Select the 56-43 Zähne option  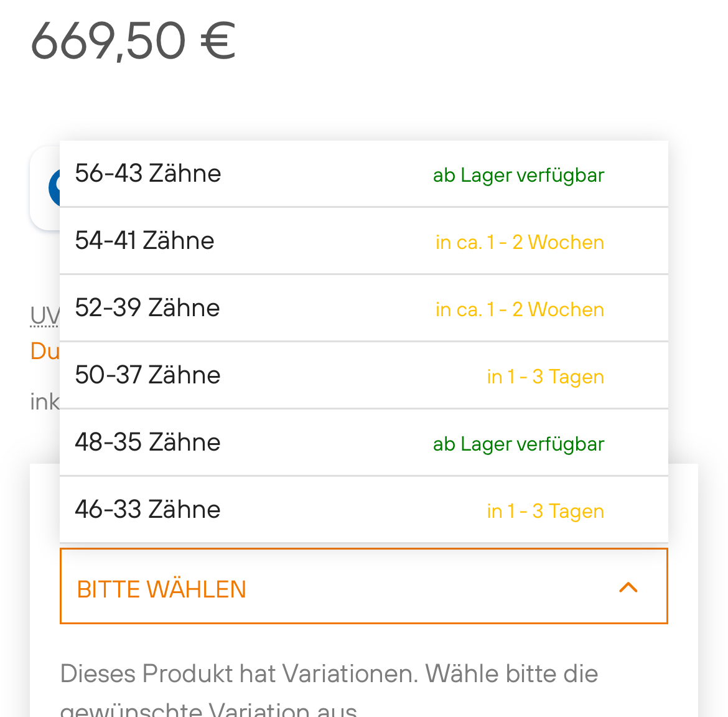[148, 174]
